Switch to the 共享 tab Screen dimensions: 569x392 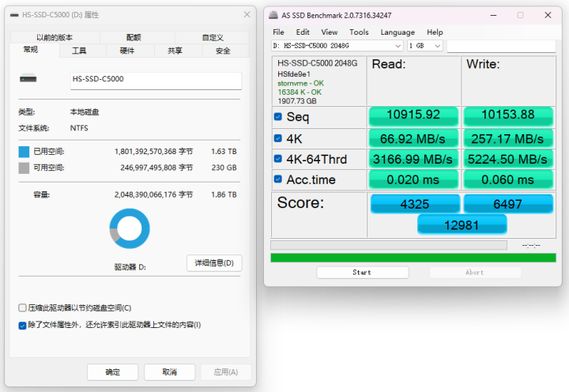(x=175, y=51)
